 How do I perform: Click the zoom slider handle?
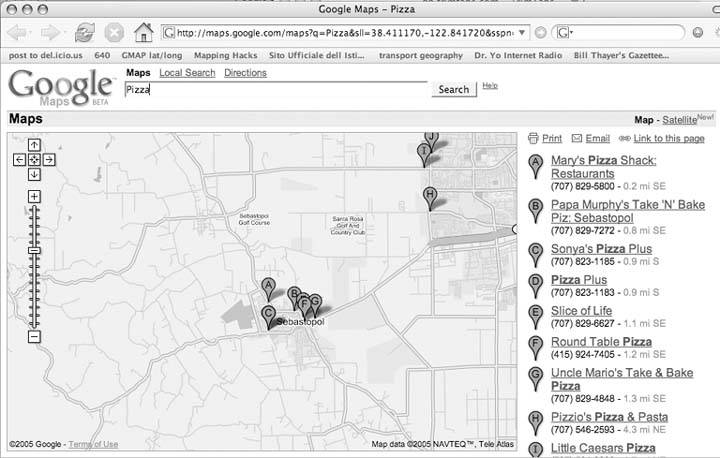pos(34,250)
